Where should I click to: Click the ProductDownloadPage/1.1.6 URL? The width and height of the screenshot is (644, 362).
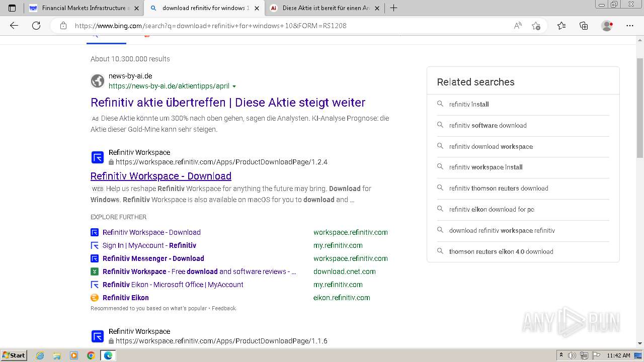[221, 341]
